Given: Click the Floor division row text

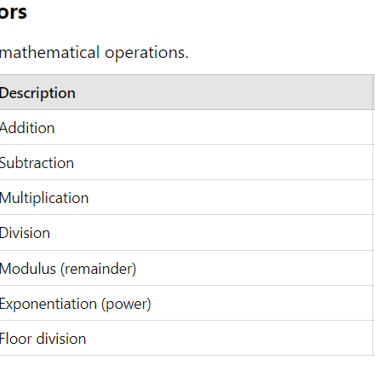Looking at the screenshot, I should [43, 339].
